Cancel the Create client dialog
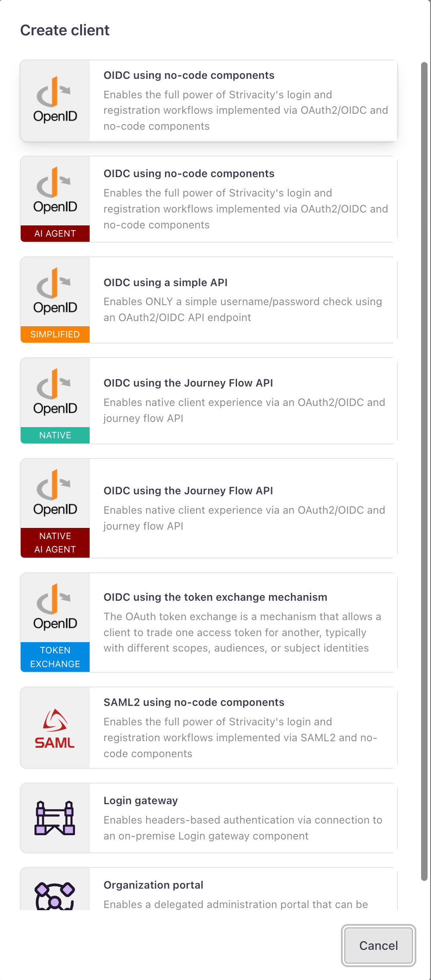Image resolution: width=431 pixels, height=980 pixels. [x=378, y=946]
